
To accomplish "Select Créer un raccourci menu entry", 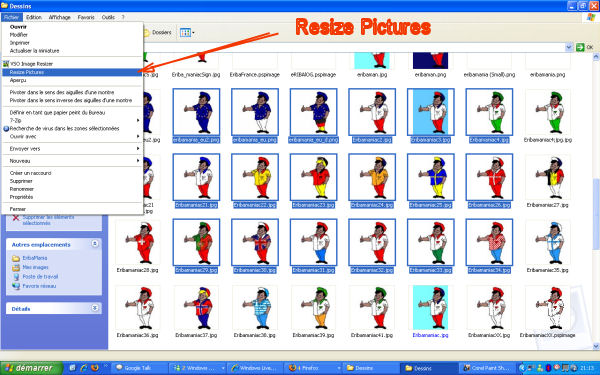I will [72, 173].
